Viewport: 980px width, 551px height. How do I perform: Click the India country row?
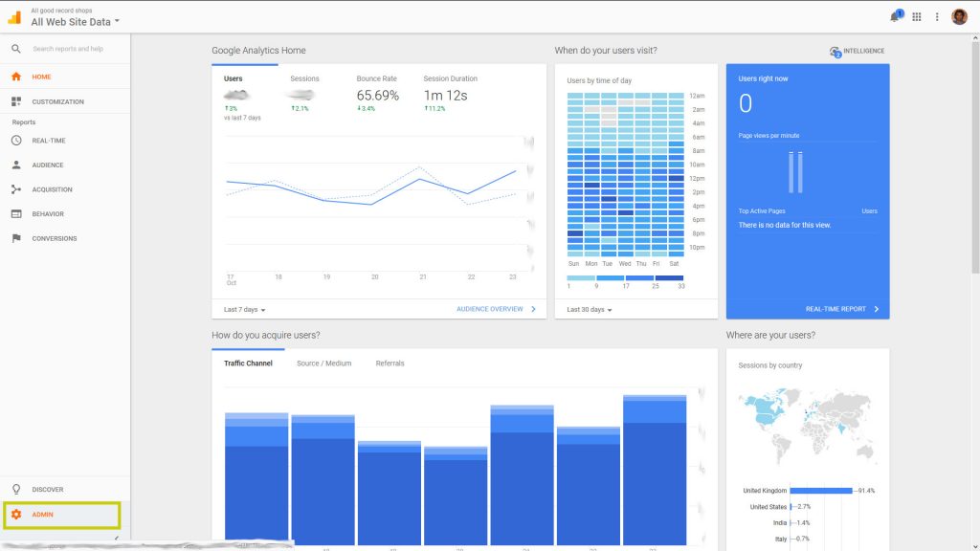point(791,522)
